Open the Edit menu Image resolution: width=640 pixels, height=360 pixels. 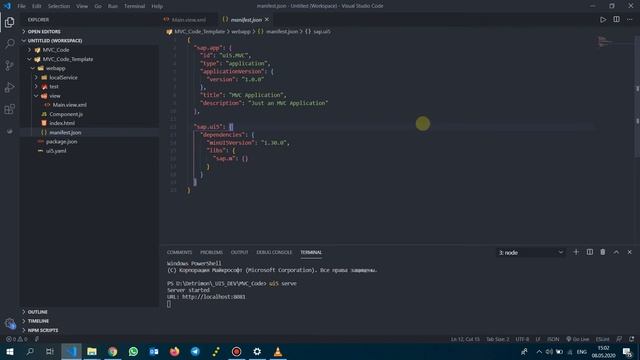click(x=37, y=6)
